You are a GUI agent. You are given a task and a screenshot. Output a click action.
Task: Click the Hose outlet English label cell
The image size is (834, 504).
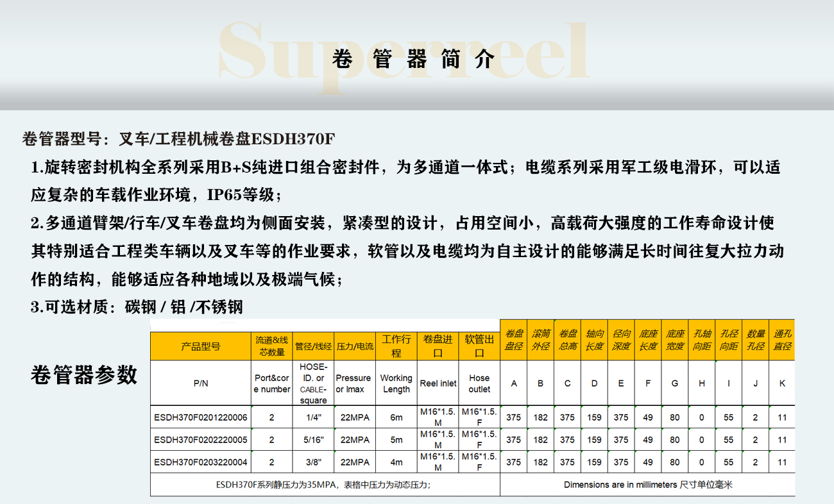click(479, 383)
